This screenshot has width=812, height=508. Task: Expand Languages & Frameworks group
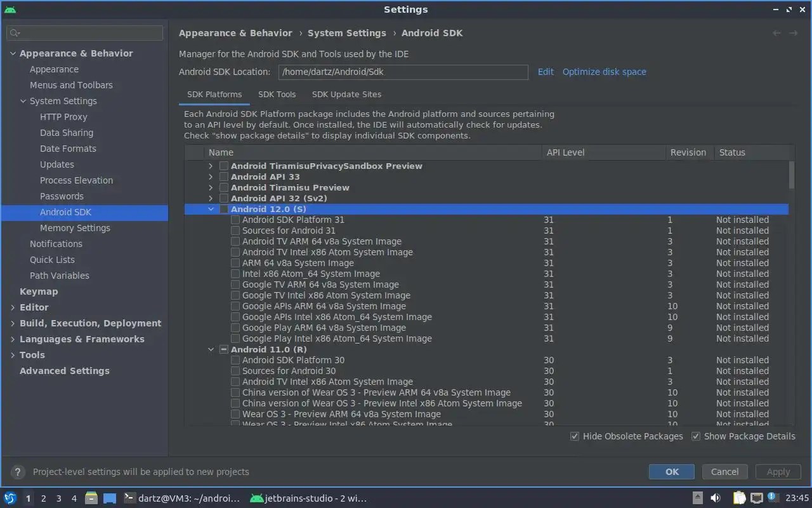pyautogui.click(x=13, y=339)
